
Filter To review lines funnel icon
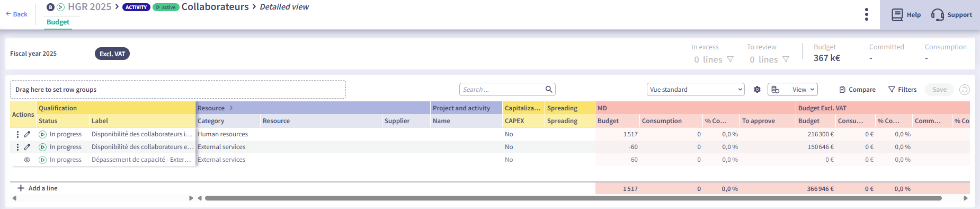pos(786,59)
